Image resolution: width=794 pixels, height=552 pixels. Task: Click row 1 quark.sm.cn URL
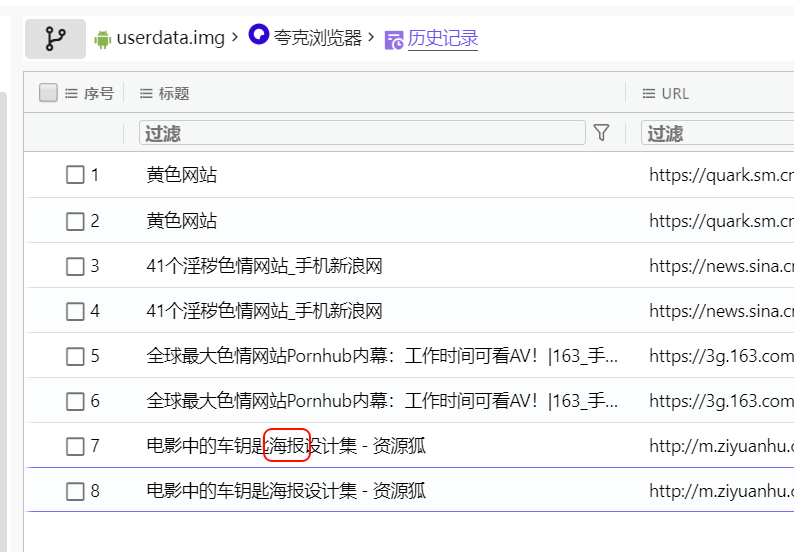point(722,175)
